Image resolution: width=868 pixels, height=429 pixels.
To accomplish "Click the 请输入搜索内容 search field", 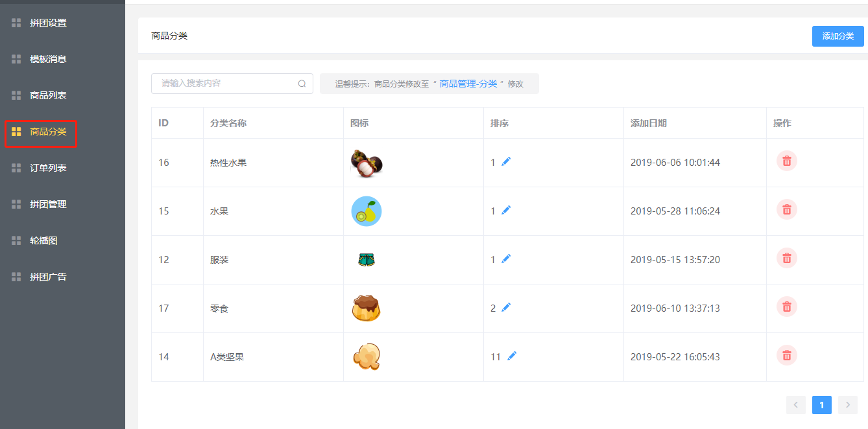I will point(224,84).
